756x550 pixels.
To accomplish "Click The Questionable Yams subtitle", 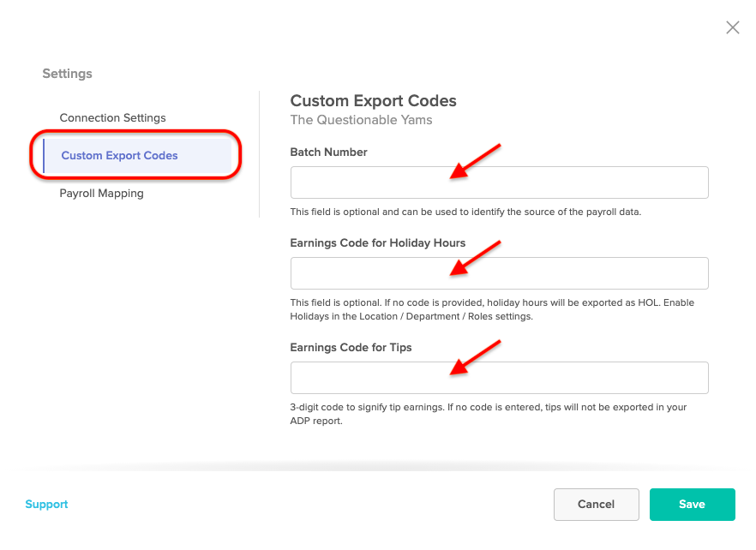I will point(361,120).
